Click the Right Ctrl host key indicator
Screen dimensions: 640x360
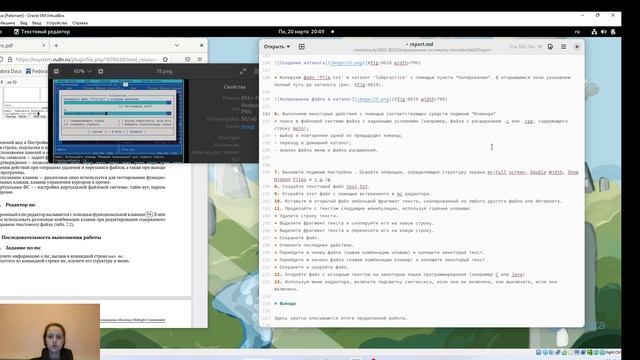[613, 352]
